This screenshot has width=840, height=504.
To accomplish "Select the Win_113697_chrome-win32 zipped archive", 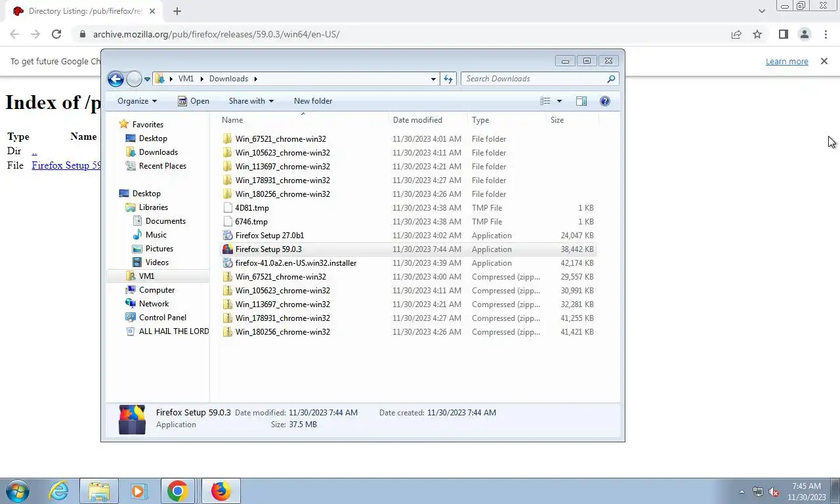I will (x=408, y=304).
